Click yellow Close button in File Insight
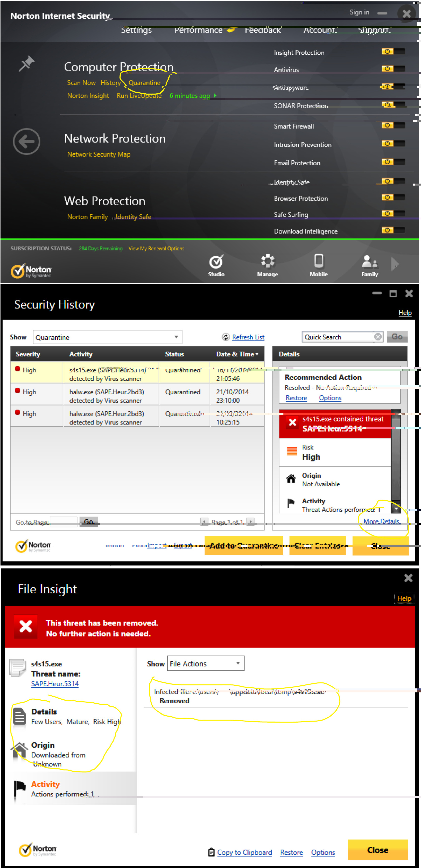421x868 pixels. click(x=378, y=850)
